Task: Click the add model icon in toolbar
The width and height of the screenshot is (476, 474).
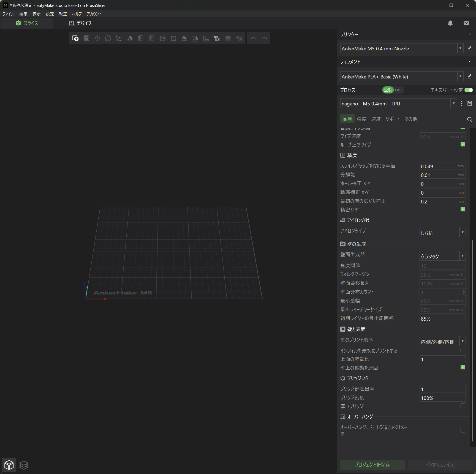Action: (x=75, y=39)
